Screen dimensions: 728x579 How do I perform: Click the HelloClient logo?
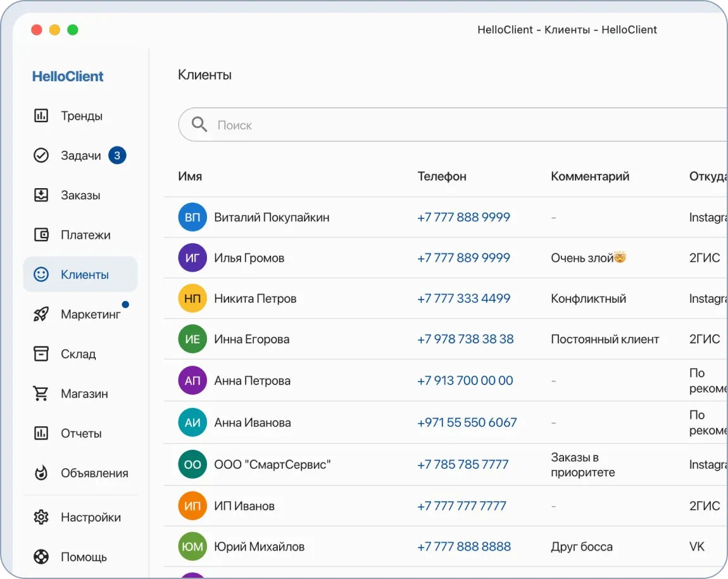tap(68, 77)
